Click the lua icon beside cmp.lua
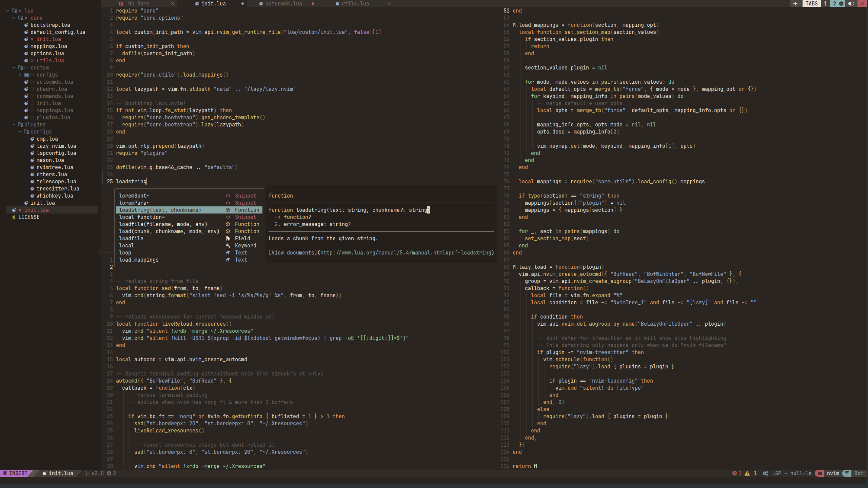Image resolution: width=868 pixels, height=488 pixels. point(32,139)
